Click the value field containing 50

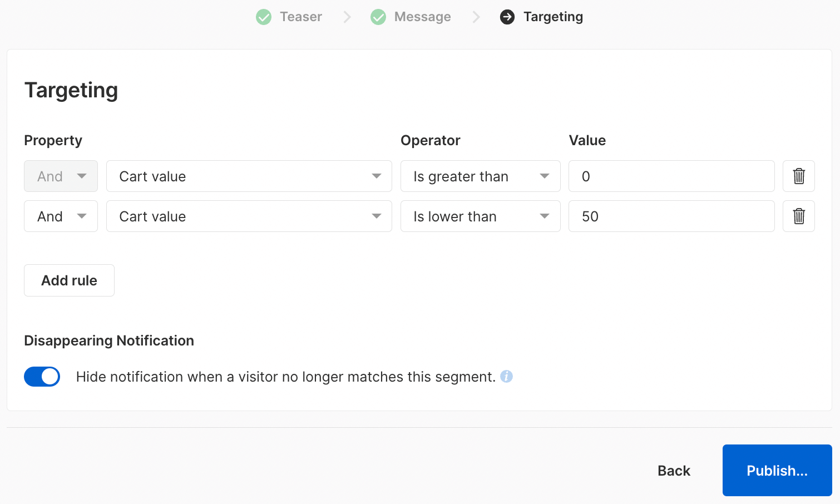tap(671, 216)
